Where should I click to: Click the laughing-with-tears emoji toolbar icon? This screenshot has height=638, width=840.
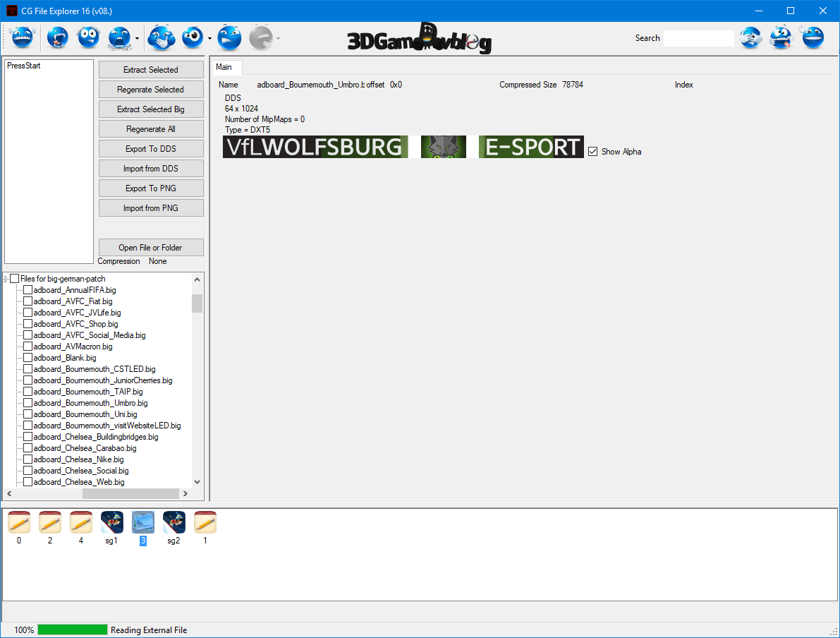point(22,37)
